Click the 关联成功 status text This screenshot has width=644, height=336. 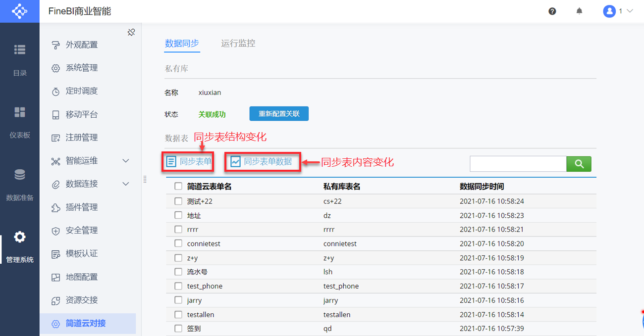[212, 114]
